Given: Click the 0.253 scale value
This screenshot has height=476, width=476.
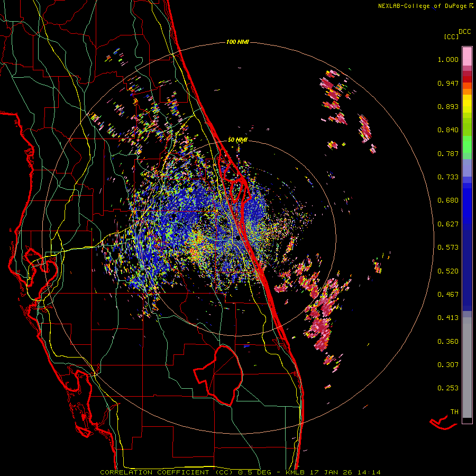Looking at the screenshot, I should (x=448, y=388).
